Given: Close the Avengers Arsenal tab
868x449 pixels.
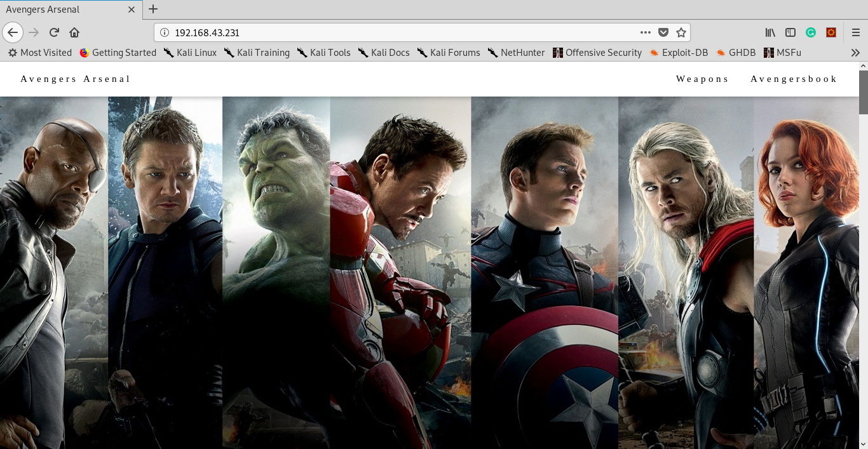Looking at the screenshot, I should tap(132, 10).
